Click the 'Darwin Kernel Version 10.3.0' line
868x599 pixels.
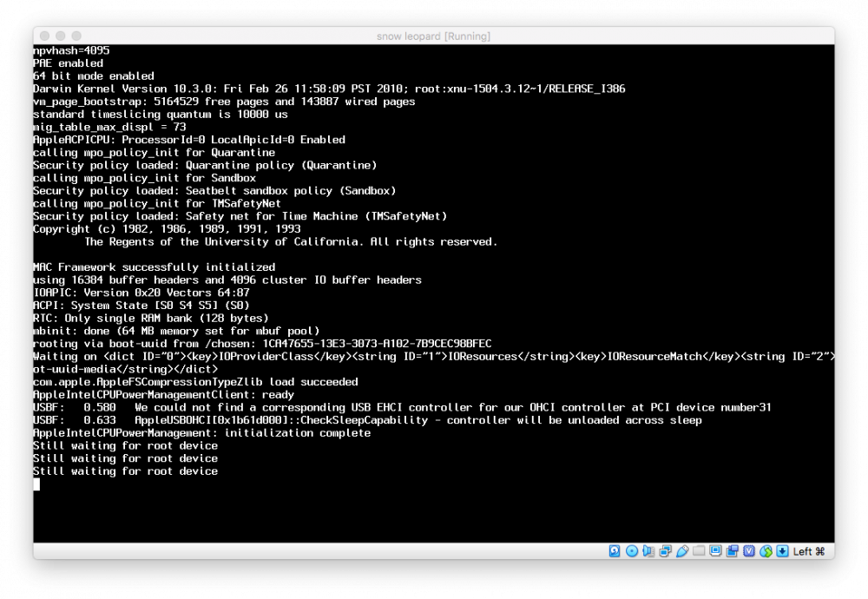tap(329, 89)
